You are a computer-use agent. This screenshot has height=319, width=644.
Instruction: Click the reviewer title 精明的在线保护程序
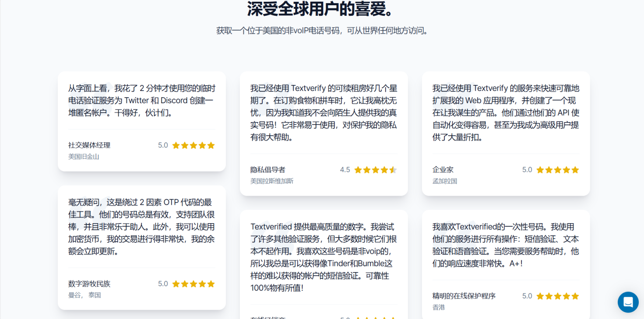click(464, 296)
